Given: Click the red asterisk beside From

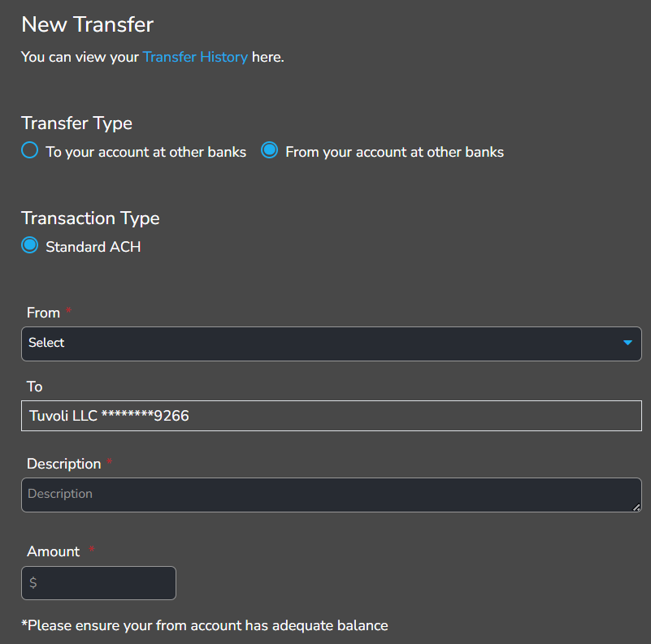Looking at the screenshot, I should pyautogui.click(x=68, y=313).
